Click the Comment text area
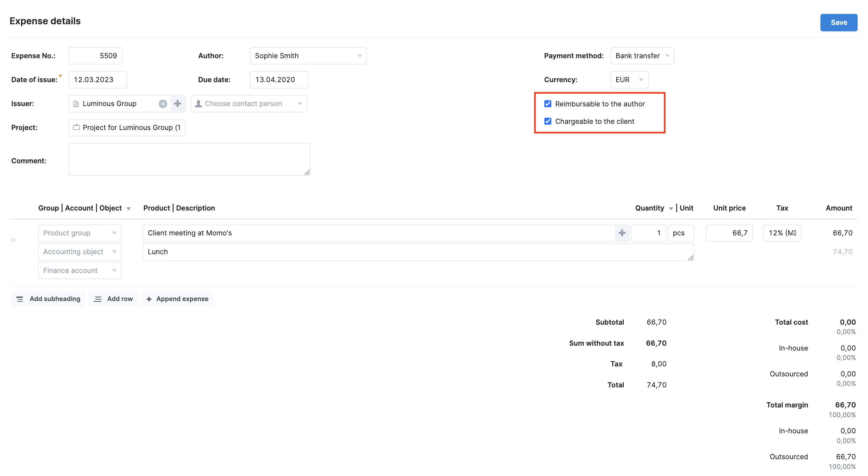The width and height of the screenshot is (868, 476). coord(189,159)
